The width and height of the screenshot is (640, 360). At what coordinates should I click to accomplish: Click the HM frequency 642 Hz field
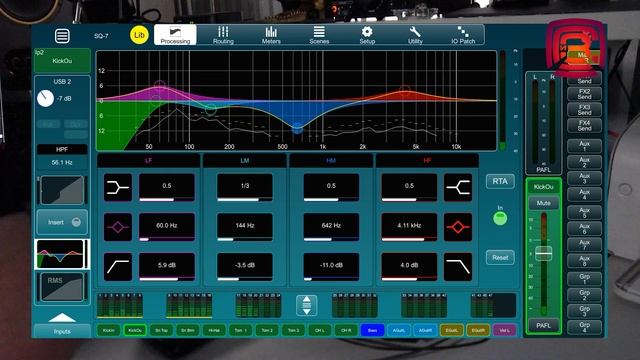click(x=331, y=227)
